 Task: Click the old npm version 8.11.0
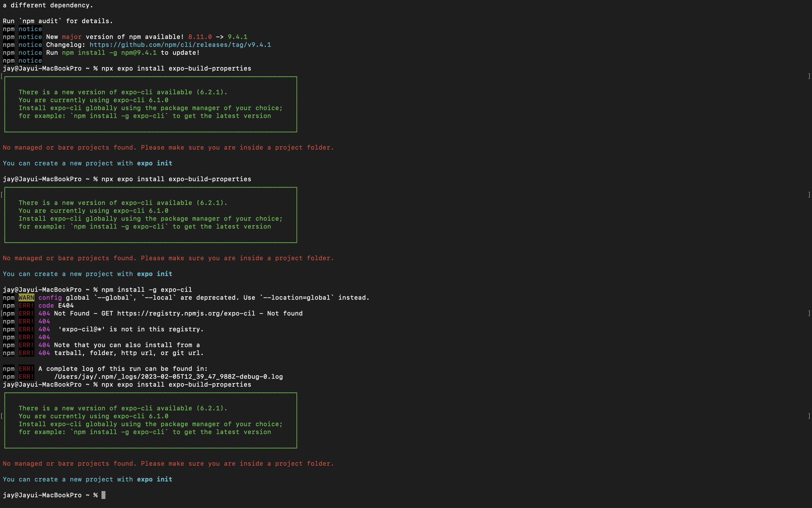click(x=200, y=37)
